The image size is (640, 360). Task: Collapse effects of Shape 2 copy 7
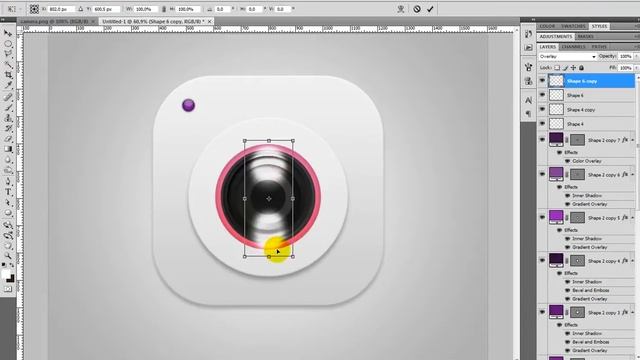[x=633, y=140]
